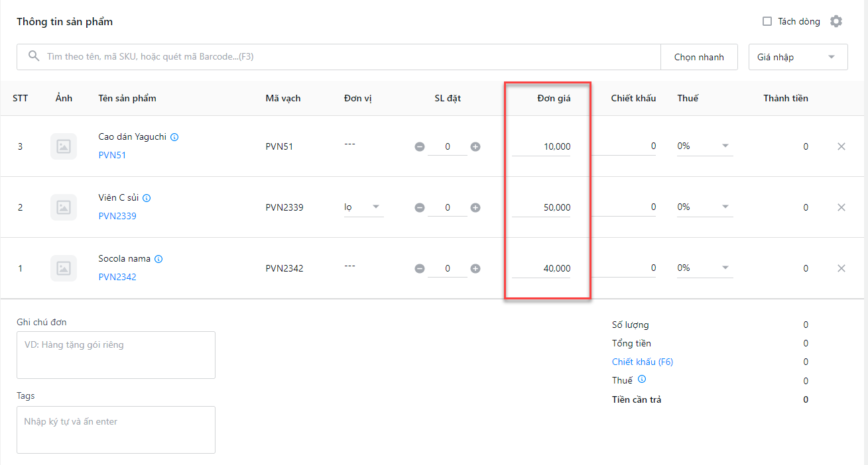The height and width of the screenshot is (465, 868).
Task: Edit quantity field for Socola nama
Action: [x=448, y=268]
